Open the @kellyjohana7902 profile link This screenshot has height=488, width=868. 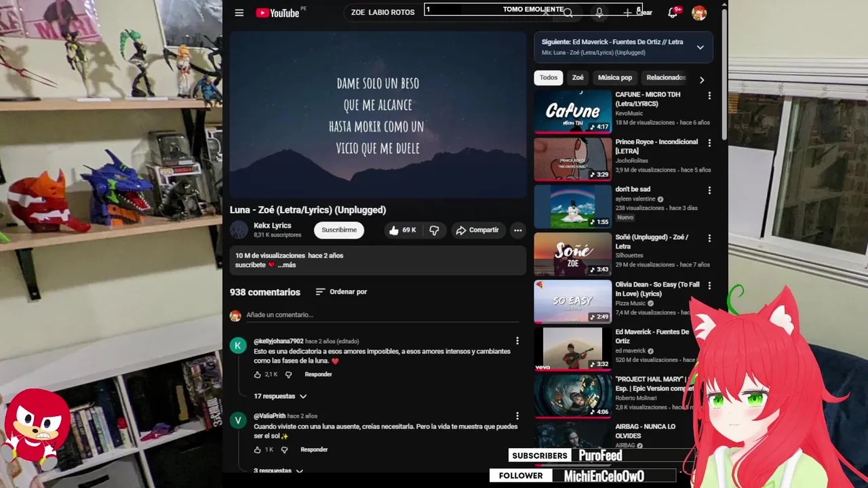(279, 341)
